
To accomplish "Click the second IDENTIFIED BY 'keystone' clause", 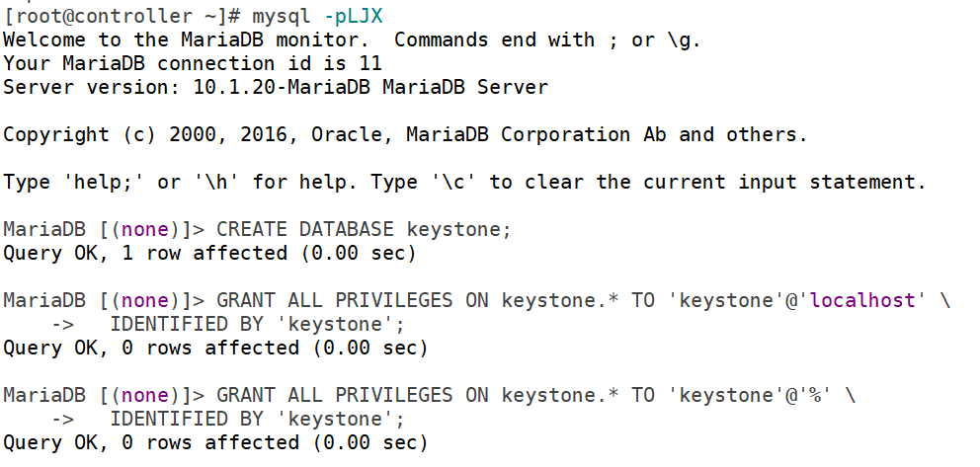I will coord(258,419).
